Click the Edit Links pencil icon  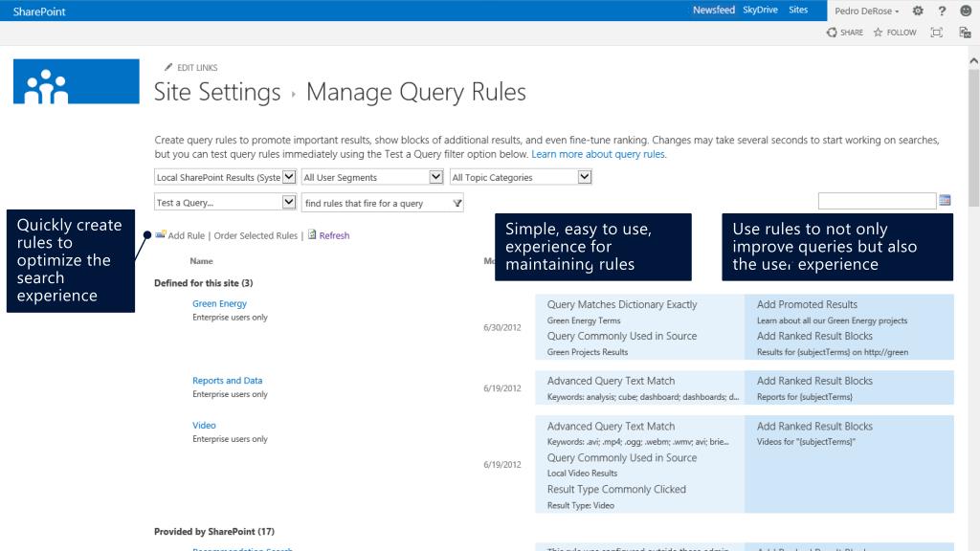(x=168, y=67)
